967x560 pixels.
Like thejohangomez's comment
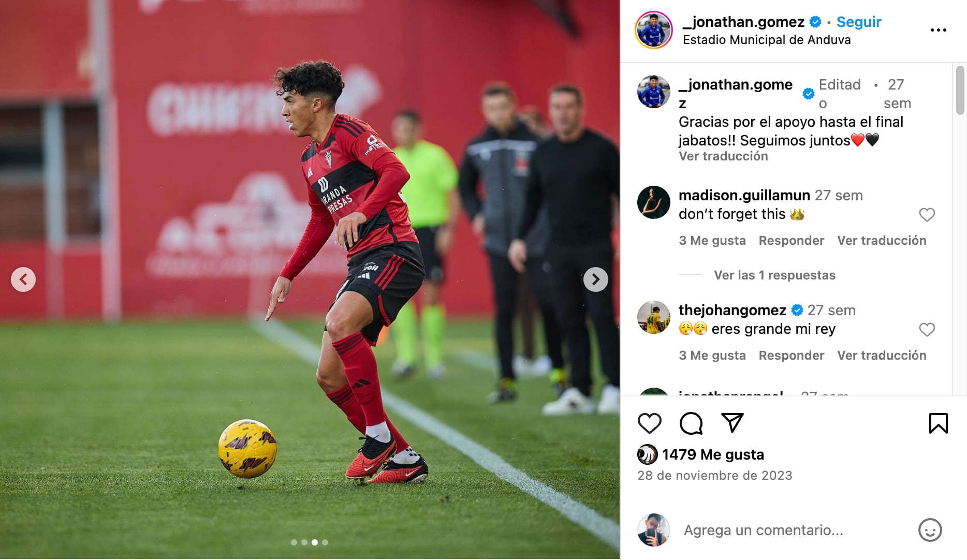click(927, 329)
